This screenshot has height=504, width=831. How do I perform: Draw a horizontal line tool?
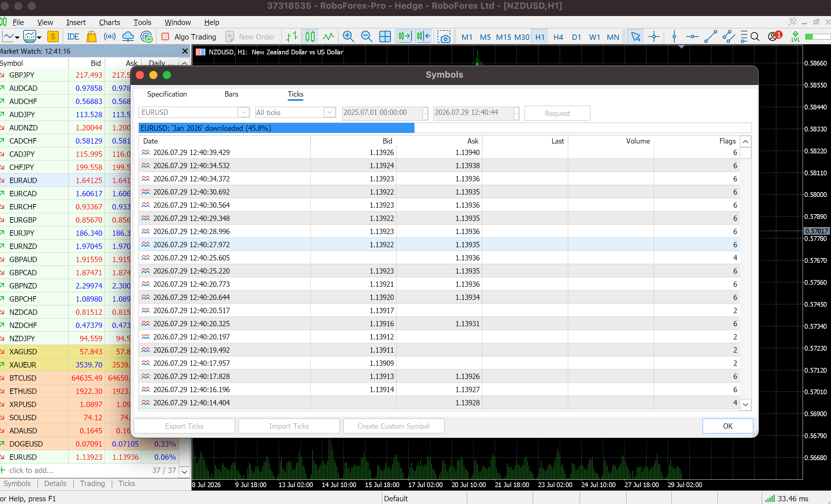[x=692, y=36]
